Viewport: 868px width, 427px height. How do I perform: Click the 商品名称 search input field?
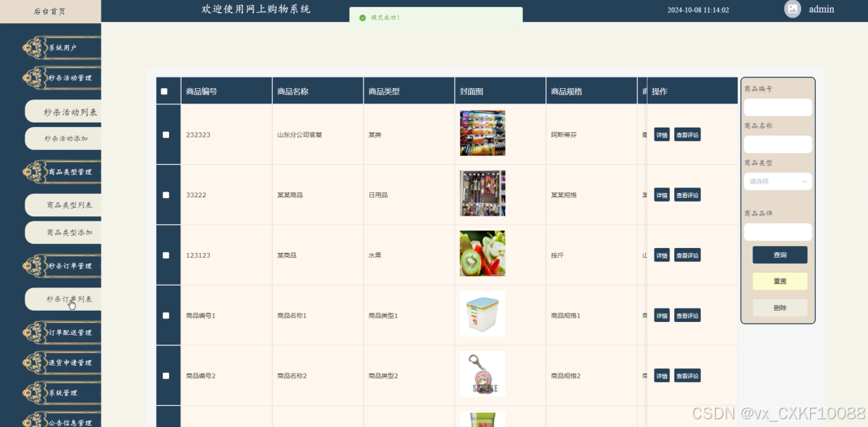point(778,144)
